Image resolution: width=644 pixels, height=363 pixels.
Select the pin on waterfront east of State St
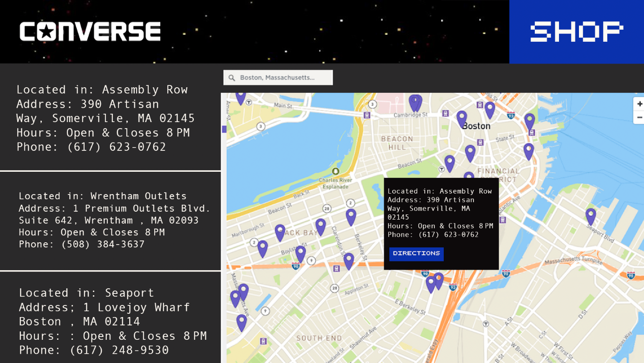(x=528, y=151)
